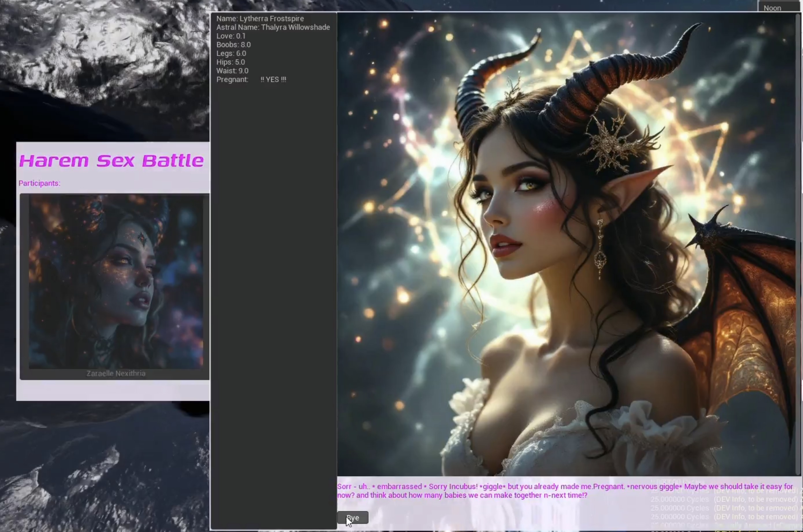Click the Harem Sex Battle title
Viewport: 803px width, 532px height.
[x=111, y=161]
